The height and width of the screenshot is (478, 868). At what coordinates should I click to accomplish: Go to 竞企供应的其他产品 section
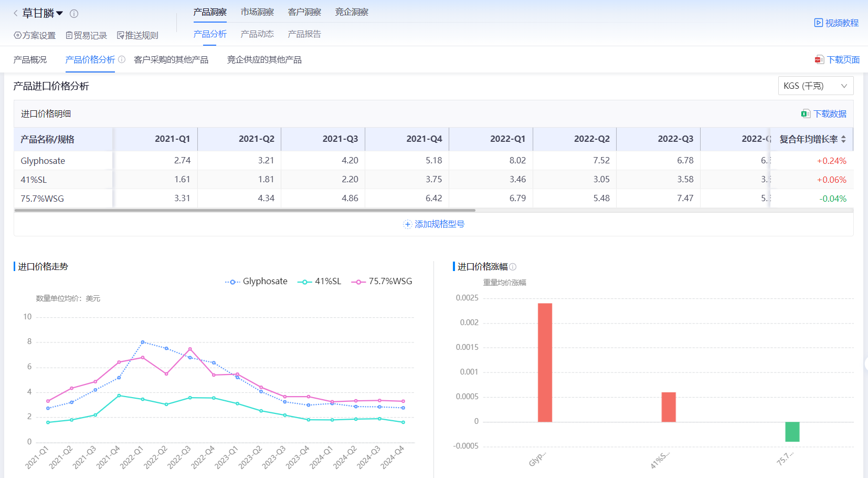coord(264,60)
